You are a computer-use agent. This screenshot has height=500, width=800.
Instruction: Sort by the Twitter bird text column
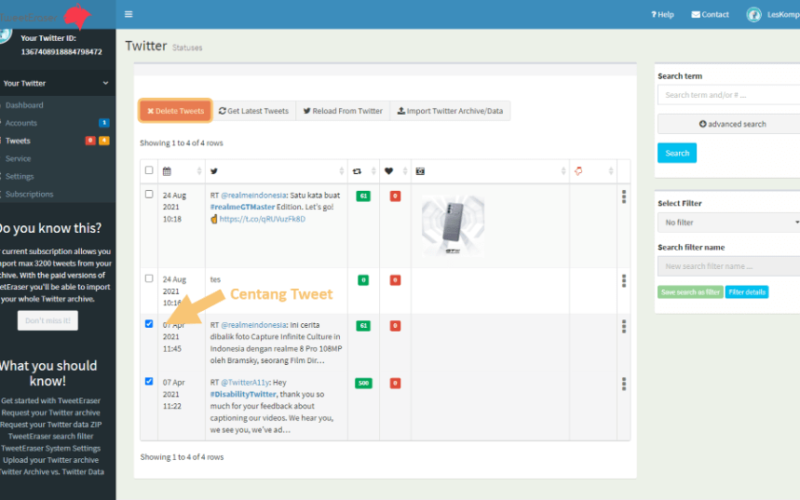(214, 171)
